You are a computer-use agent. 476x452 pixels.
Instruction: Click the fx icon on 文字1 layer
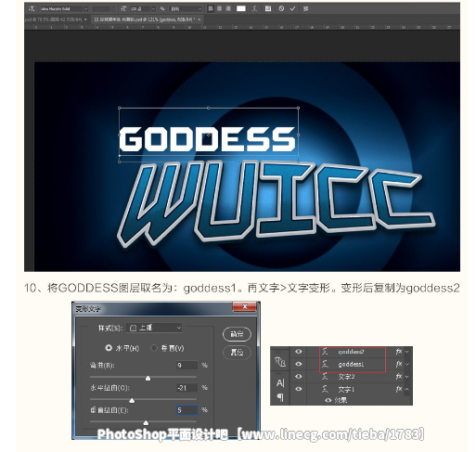click(x=399, y=389)
